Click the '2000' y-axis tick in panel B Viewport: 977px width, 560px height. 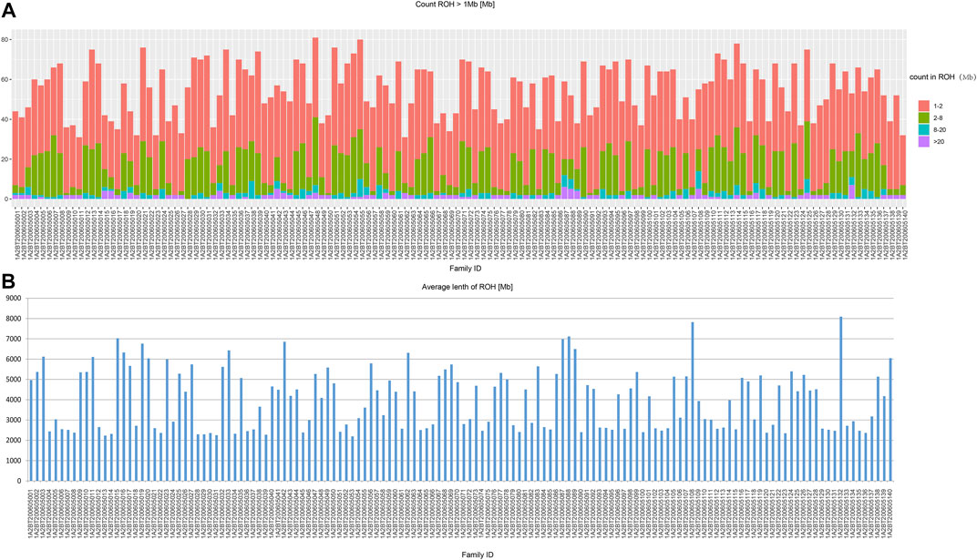pos(15,441)
